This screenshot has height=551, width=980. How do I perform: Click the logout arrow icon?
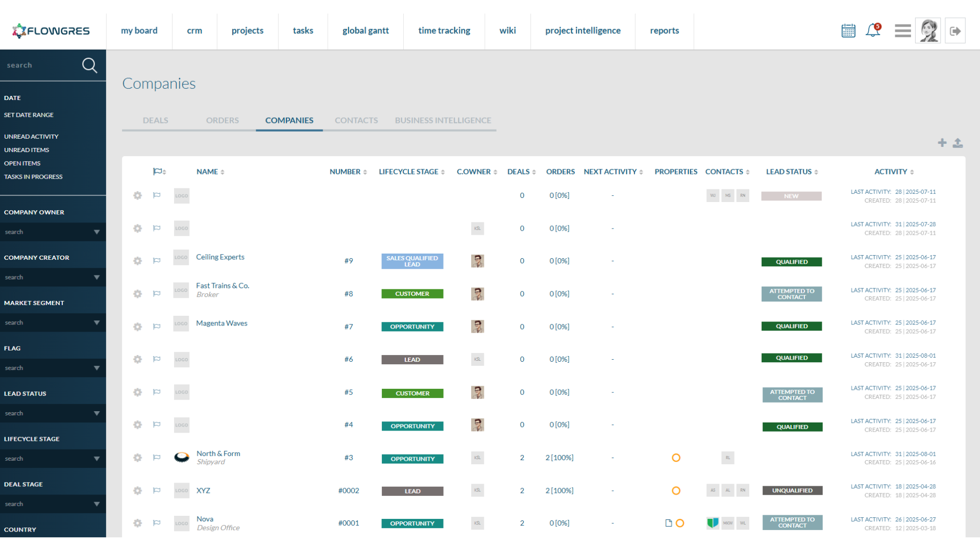click(x=955, y=31)
